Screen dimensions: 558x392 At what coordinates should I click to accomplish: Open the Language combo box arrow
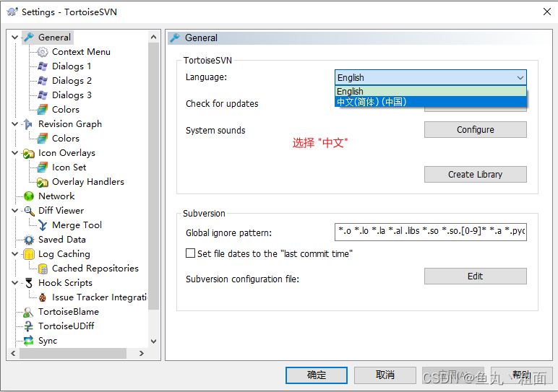point(520,77)
